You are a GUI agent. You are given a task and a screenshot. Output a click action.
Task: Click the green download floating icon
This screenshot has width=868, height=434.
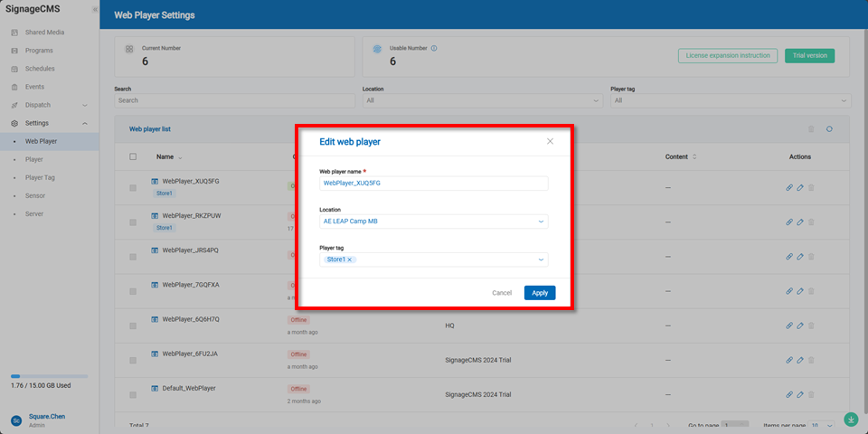(x=850, y=420)
